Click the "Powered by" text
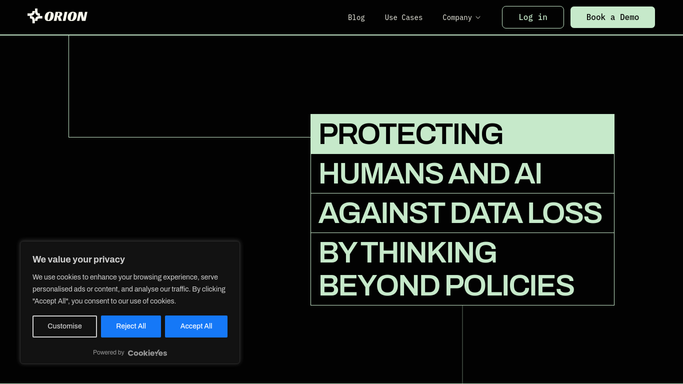Image resolution: width=683 pixels, height=384 pixels. pos(108,353)
